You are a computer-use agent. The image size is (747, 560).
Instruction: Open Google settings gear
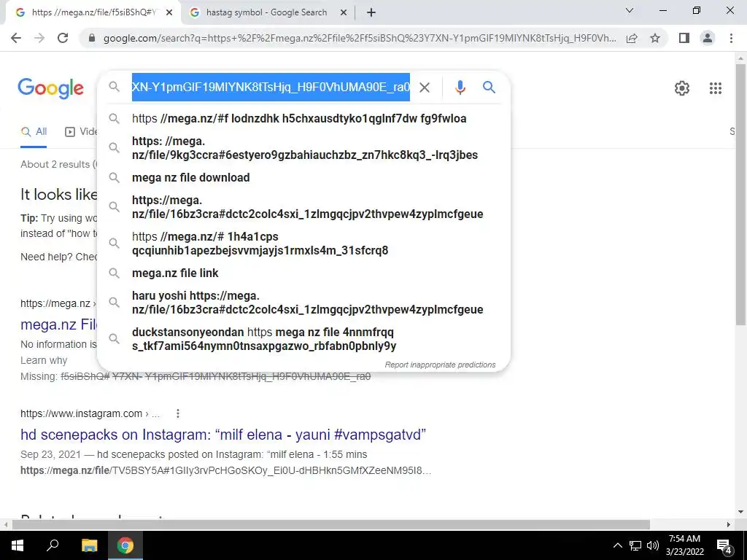coord(682,88)
